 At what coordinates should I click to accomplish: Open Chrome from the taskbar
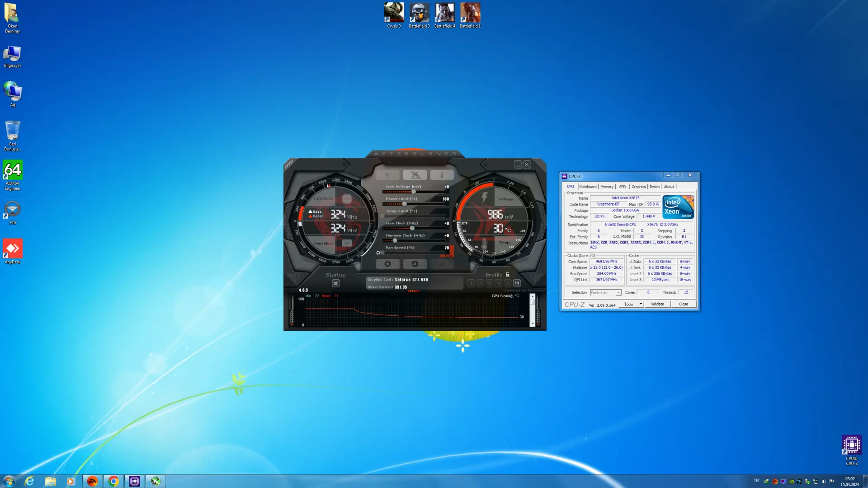(x=113, y=481)
